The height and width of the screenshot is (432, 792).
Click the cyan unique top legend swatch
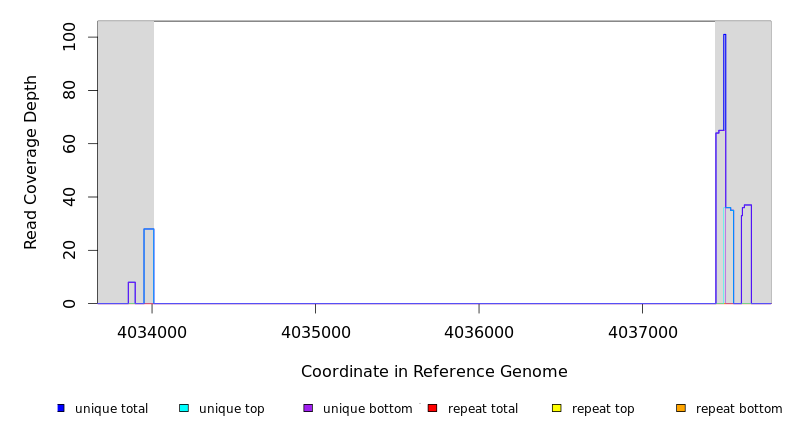tap(184, 408)
